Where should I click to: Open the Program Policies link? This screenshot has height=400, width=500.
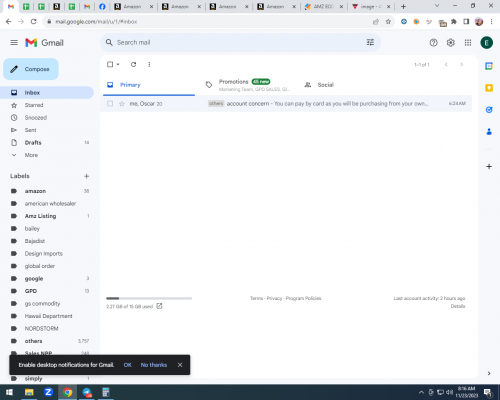[303, 298]
